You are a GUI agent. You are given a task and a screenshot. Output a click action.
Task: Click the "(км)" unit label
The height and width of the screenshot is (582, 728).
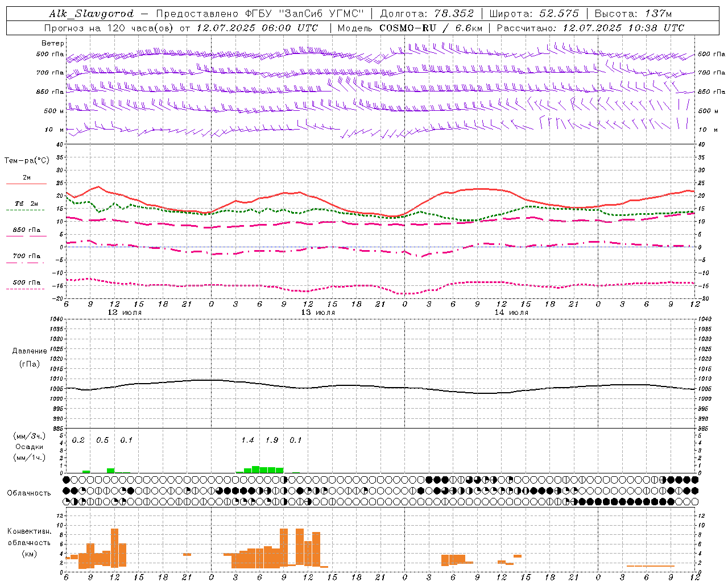tap(30, 554)
